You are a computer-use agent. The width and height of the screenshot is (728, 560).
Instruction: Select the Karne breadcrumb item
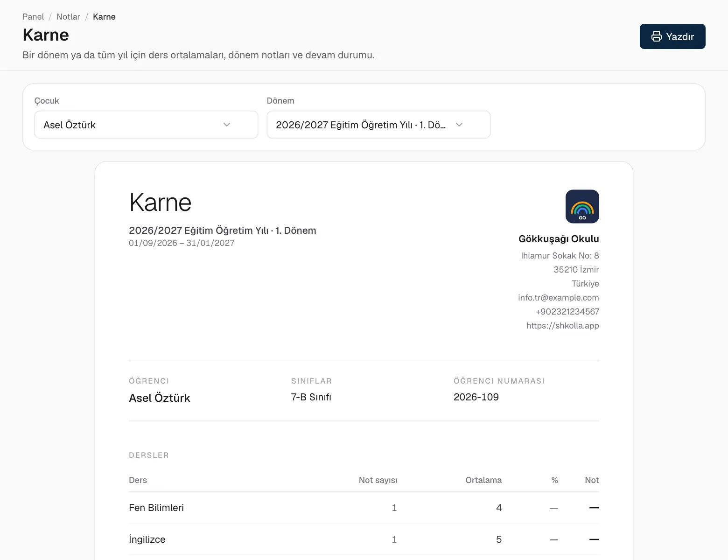coord(104,17)
